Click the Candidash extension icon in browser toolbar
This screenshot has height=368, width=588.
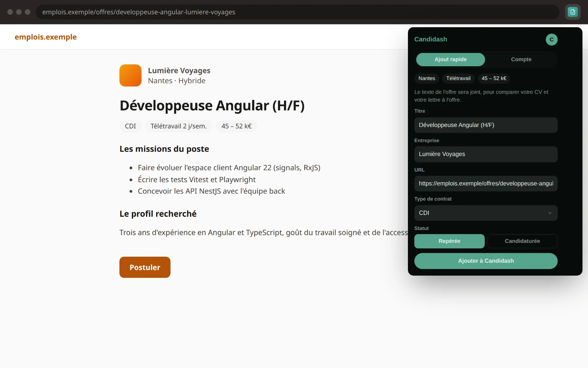pyautogui.click(x=573, y=12)
